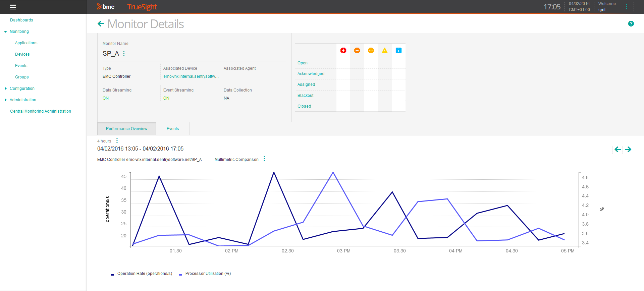The image size is (644, 291).
Task: Open Central Monitoring Administration
Action: coord(41,111)
